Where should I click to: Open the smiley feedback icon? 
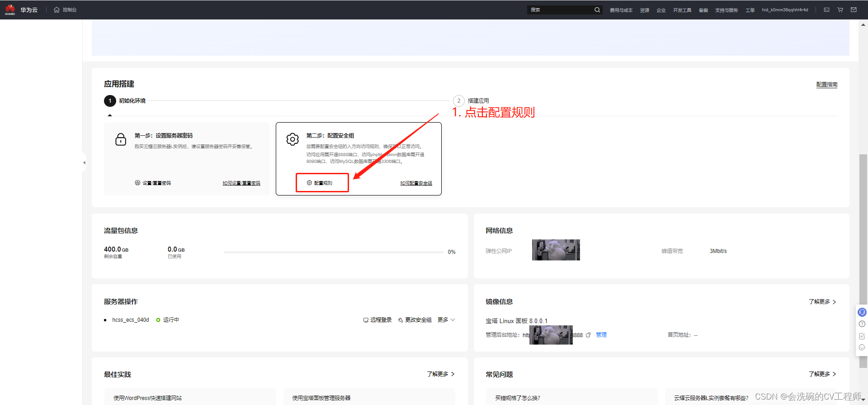862,348
